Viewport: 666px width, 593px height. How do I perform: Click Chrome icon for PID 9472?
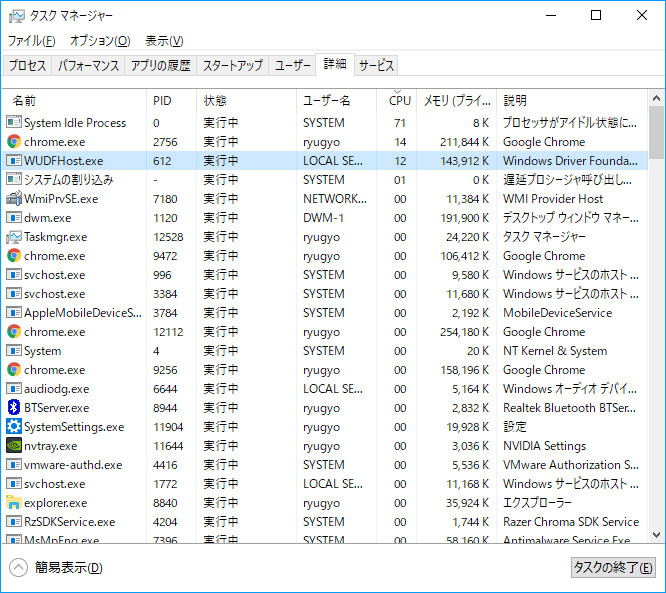14,256
